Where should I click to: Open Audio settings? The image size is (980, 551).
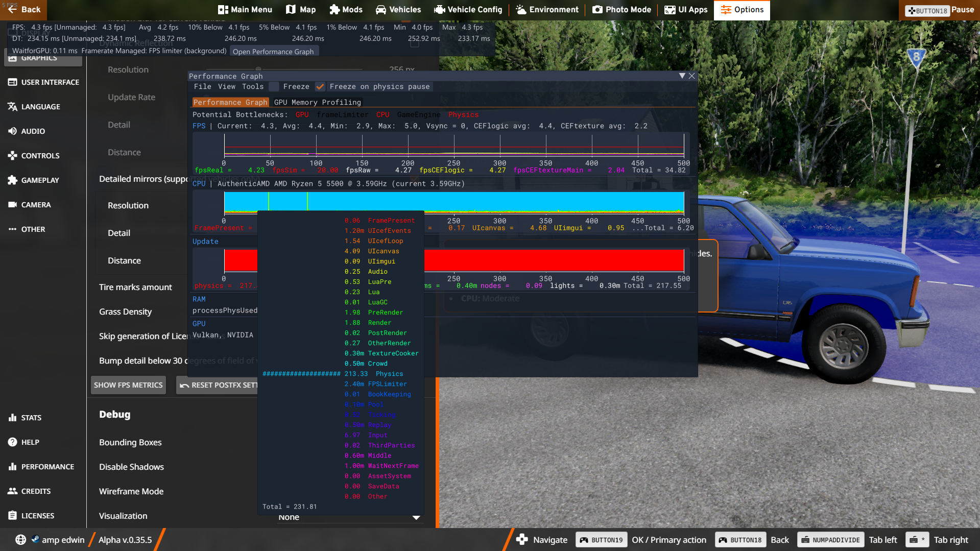click(43, 131)
